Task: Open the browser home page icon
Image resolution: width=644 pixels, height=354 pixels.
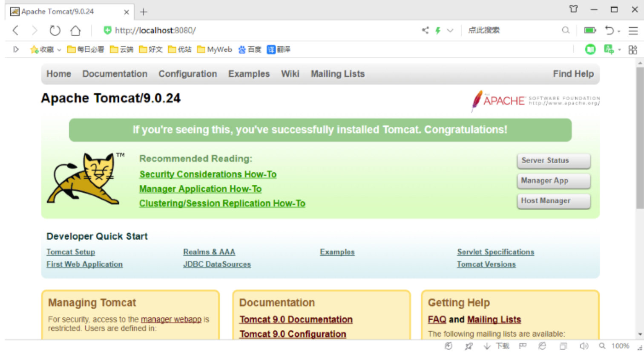Action: click(x=75, y=30)
